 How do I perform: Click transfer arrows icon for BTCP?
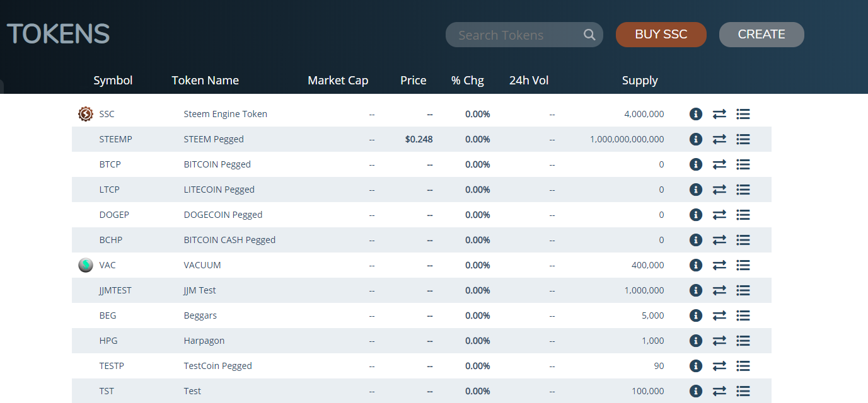(719, 164)
